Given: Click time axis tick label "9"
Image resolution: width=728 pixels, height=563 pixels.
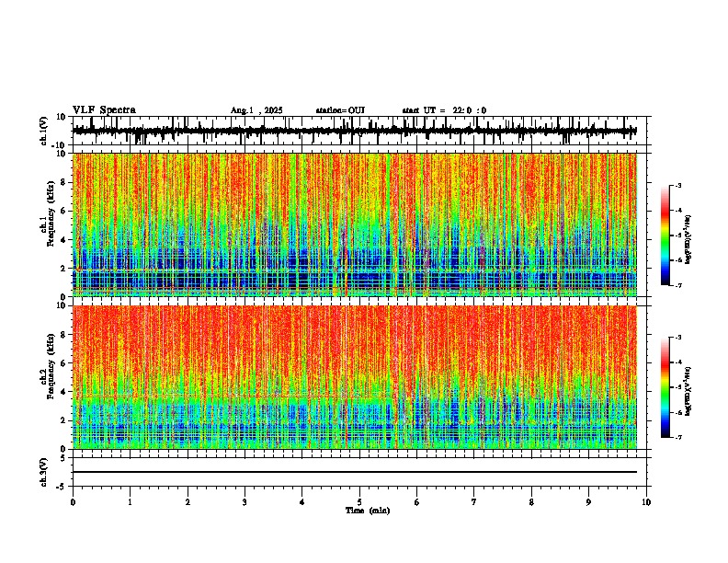Looking at the screenshot, I should point(588,502).
